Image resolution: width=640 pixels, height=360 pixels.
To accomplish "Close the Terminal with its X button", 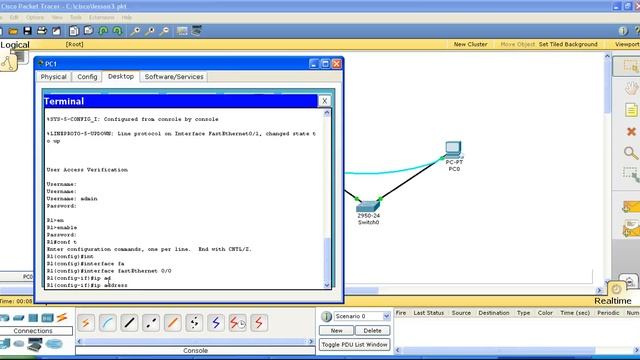I will click(324, 101).
